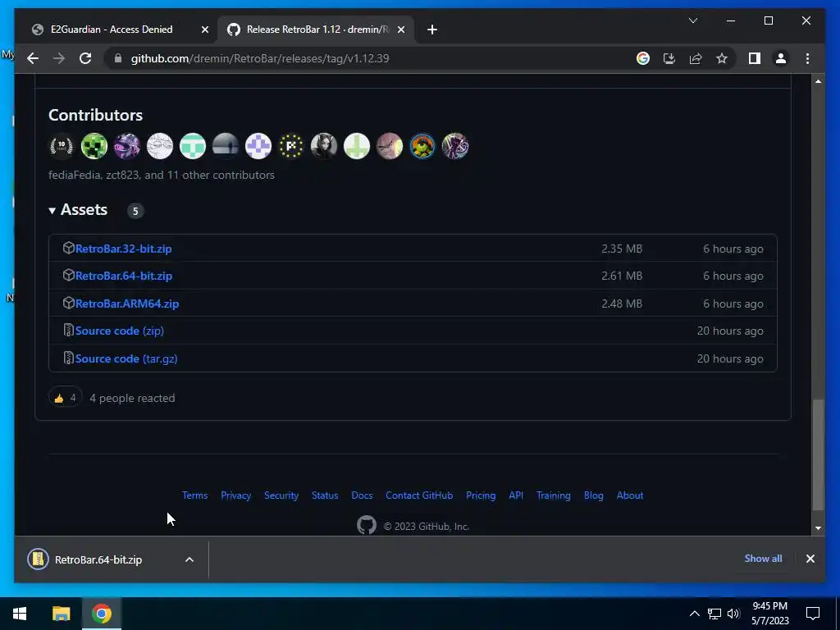The height and width of the screenshot is (630, 840).
Task: Select the Release RetroBar 1.12 tab
Action: (317, 30)
